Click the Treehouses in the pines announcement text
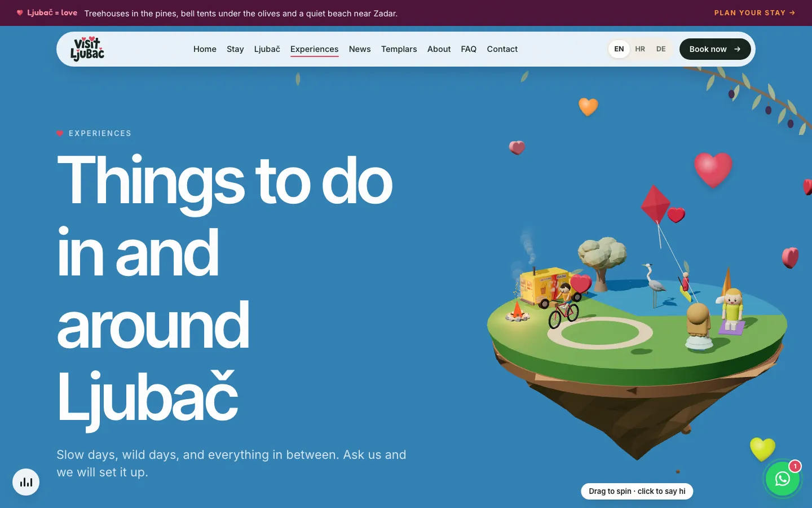This screenshot has height=508, width=812. click(241, 13)
